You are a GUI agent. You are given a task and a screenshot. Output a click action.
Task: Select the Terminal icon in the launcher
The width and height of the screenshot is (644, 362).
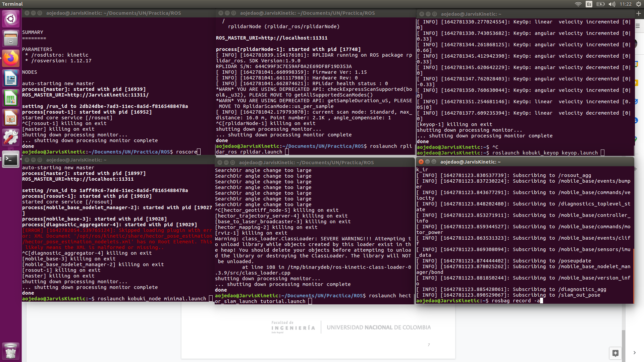[x=11, y=160]
